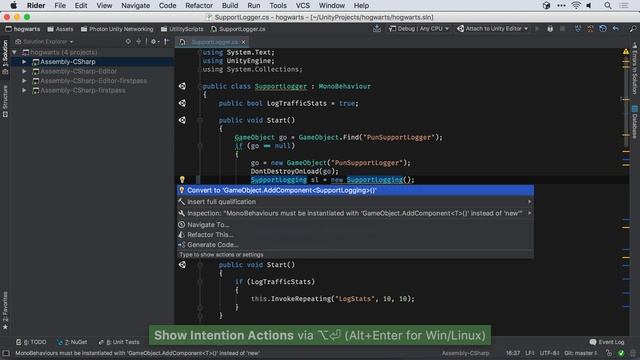Open Solution Explorer view dropdown

pyautogui.click(x=44, y=42)
